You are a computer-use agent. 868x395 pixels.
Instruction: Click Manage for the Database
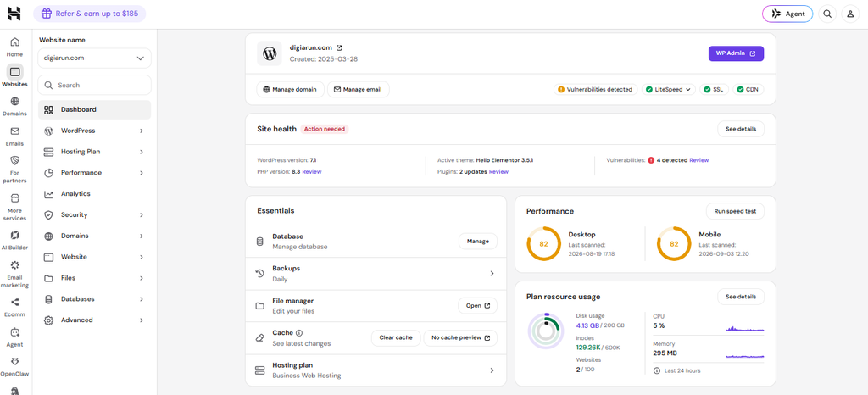coord(478,242)
